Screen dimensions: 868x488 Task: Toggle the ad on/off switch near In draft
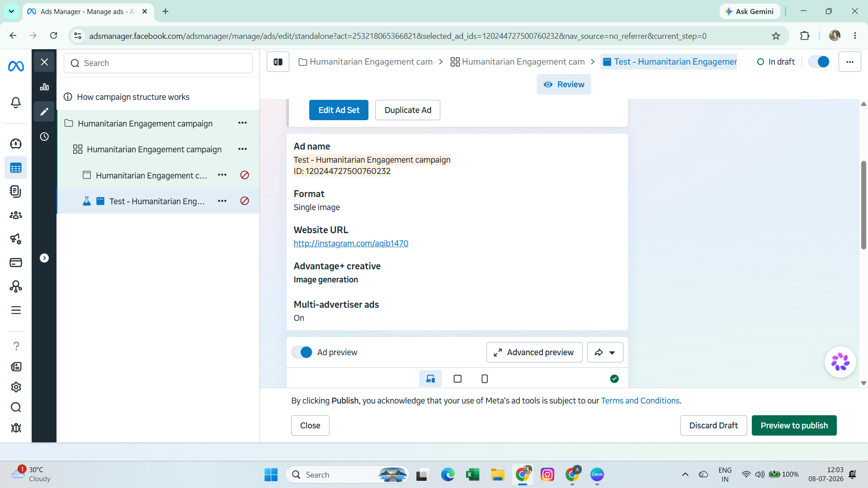tap(819, 62)
